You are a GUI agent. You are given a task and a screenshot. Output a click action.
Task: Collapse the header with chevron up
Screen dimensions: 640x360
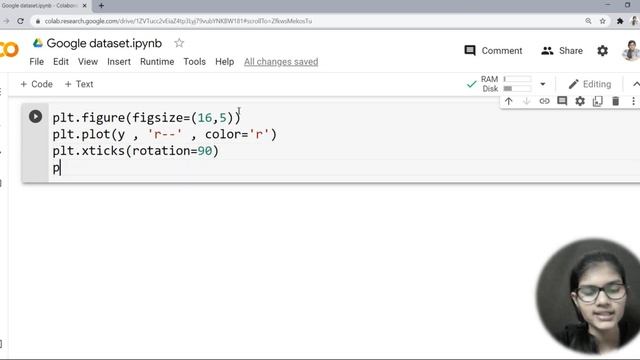[636, 84]
